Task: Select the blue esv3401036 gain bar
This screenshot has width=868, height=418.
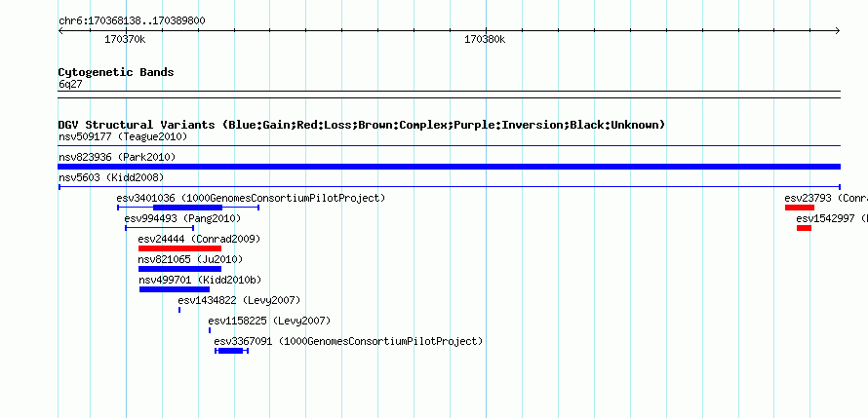Action: [x=187, y=208]
